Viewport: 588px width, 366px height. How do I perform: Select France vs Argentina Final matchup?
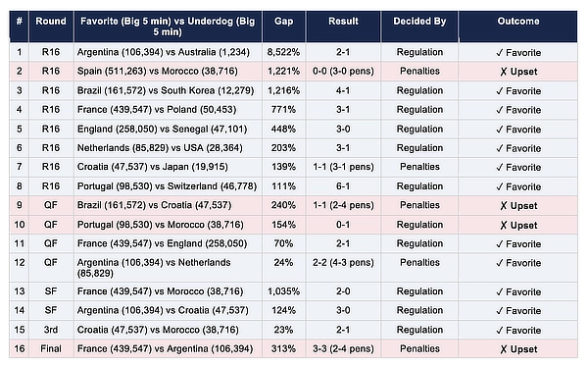[165, 348]
